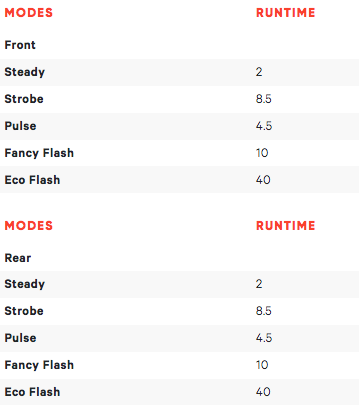Image resolution: width=362 pixels, height=405 pixels.
Task: Click Fancy Flash in Rear table
Action: 39,365
